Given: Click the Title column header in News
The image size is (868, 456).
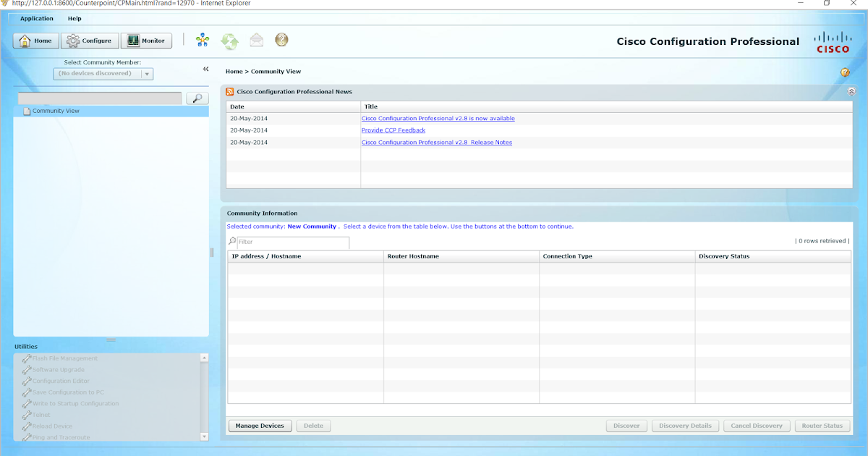Looking at the screenshot, I should (x=607, y=106).
